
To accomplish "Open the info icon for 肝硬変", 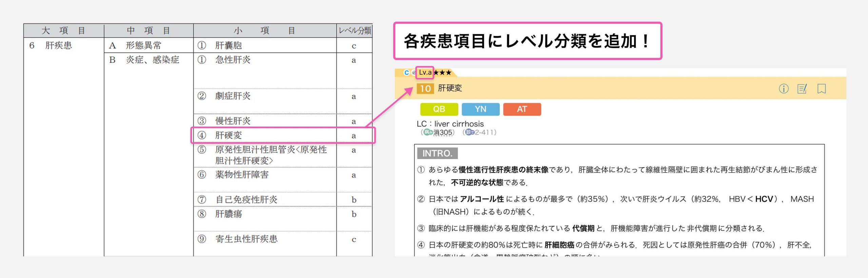I will click(783, 89).
